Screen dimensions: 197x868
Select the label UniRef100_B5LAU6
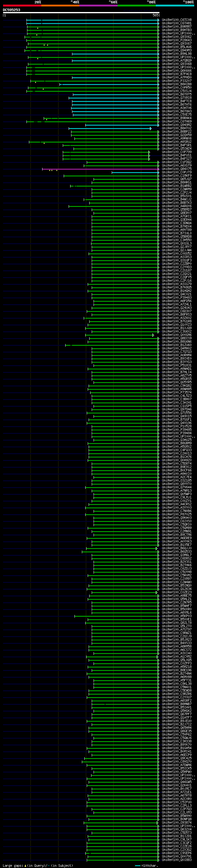177,47
